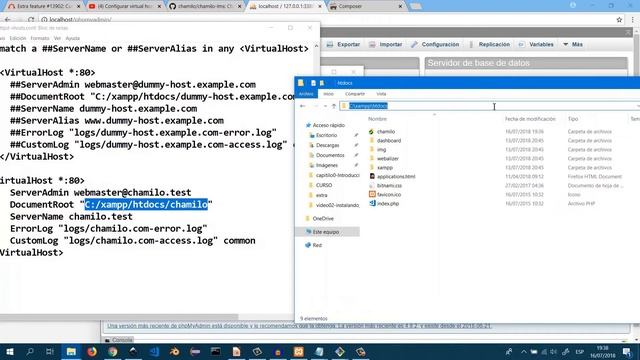This screenshot has width=640, height=360.
Task: Click ServerName chamilo.test line in Notepad
Action: point(71,216)
